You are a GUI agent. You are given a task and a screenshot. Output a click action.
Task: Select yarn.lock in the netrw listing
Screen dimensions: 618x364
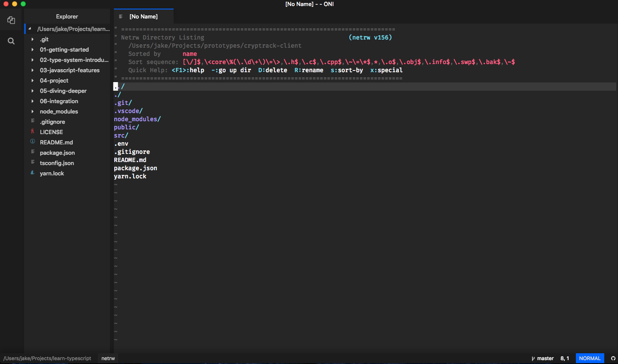coord(130,176)
